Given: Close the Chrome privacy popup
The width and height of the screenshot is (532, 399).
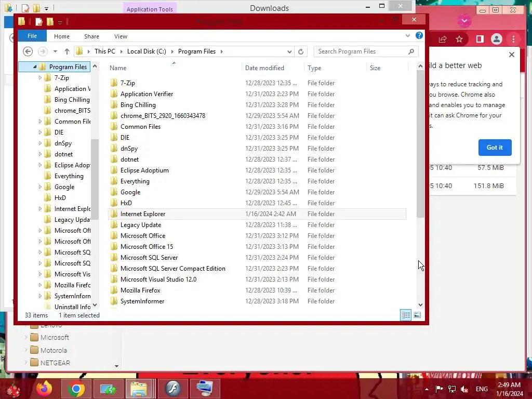Looking at the screenshot, I should pos(512,55).
